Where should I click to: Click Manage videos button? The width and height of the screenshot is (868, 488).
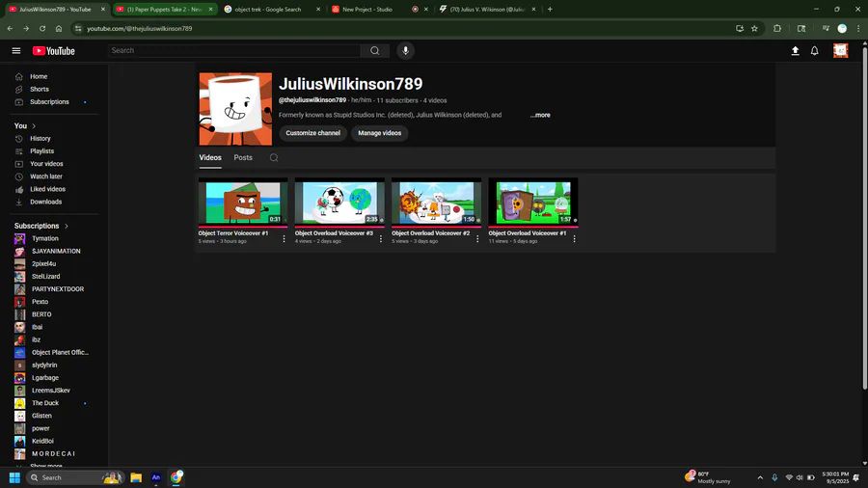point(379,133)
